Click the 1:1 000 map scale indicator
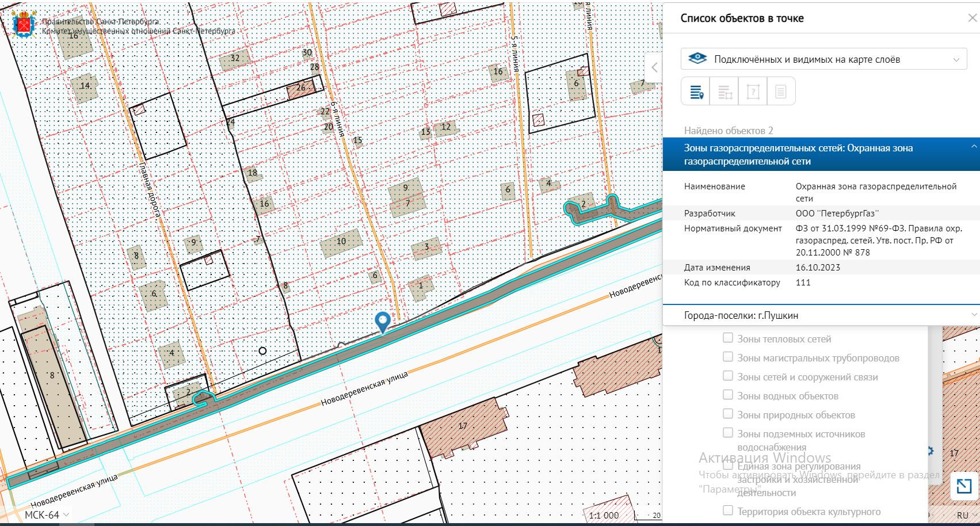980x526 pixels. pos(604,516)
